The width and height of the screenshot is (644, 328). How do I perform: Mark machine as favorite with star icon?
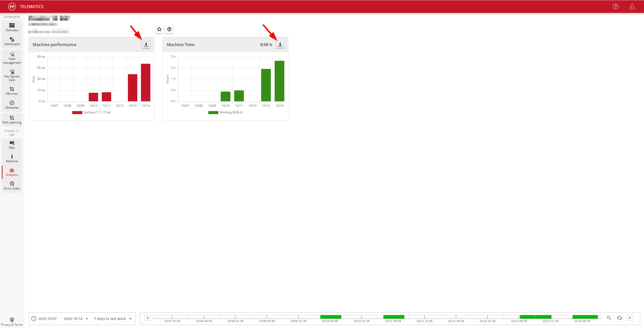(x=159, y=29)
